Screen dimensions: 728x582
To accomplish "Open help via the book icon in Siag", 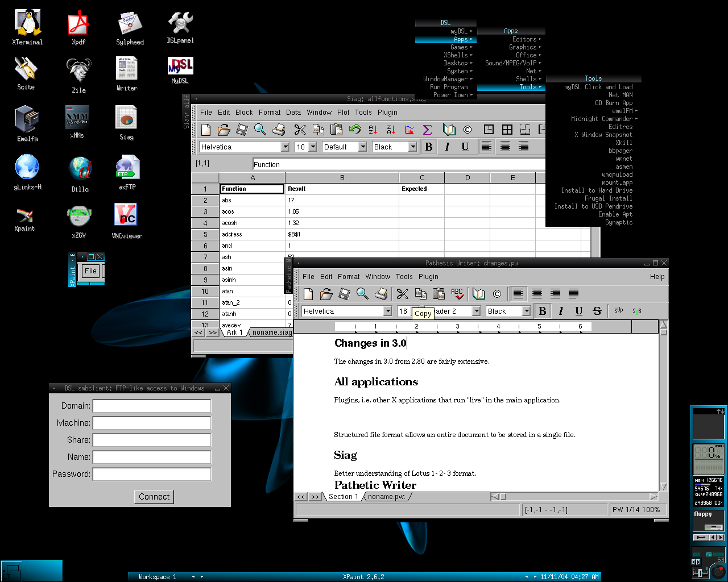I will coord(449,130).
